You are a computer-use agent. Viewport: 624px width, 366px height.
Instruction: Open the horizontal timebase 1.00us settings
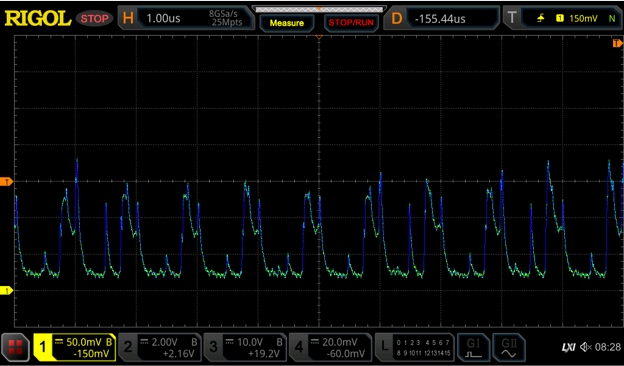point(186,18)
